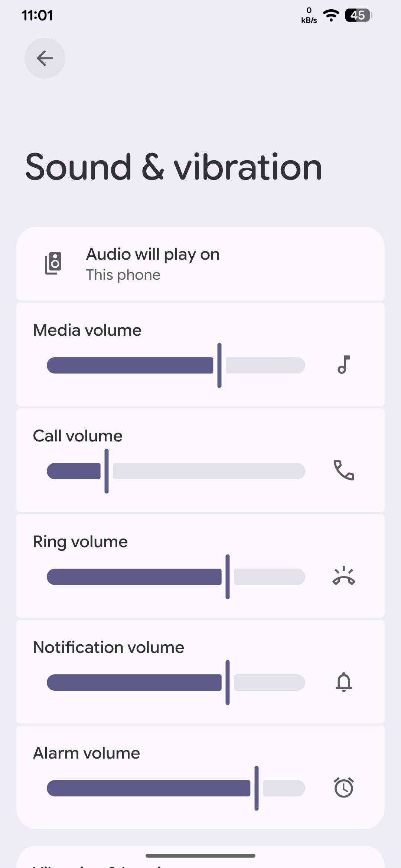Click the Call volume slider handle
This screenshot has width=401, height=868.
107,471
